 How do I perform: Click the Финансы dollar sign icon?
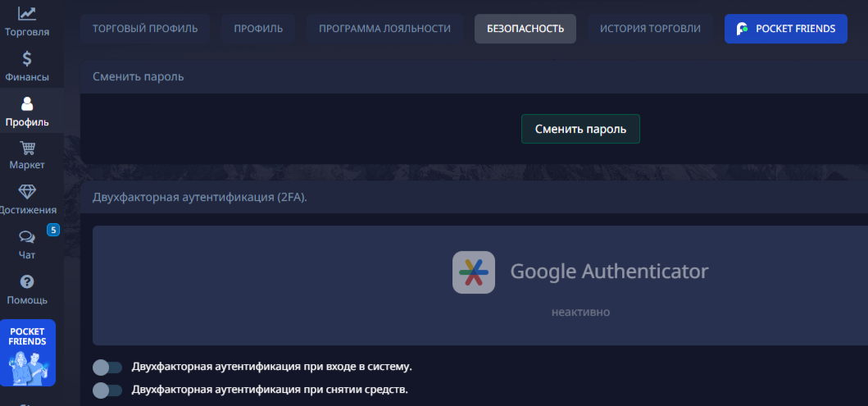pyautogui.click(x=27, y=59)
